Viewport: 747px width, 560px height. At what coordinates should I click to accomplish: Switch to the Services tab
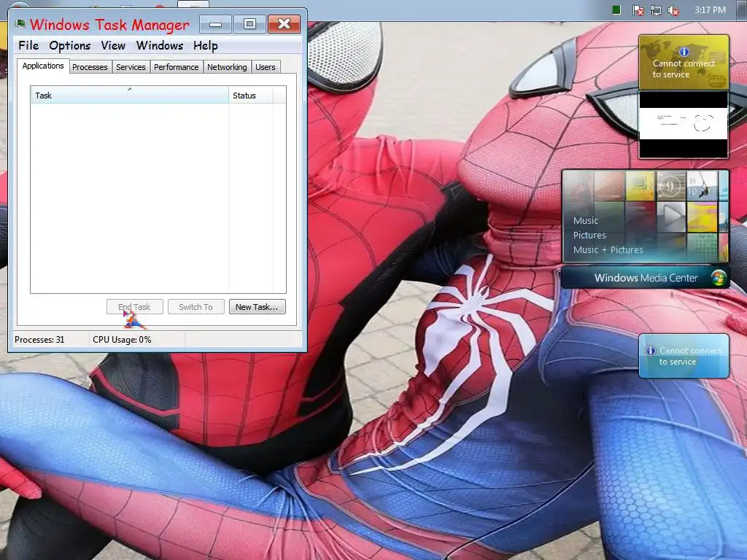tap(131, 67)
